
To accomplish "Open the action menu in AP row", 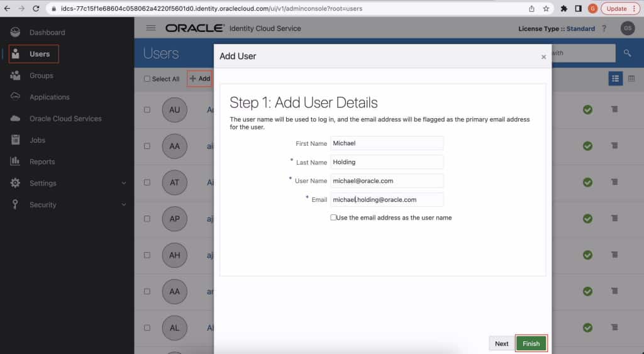I will [614, 218].
